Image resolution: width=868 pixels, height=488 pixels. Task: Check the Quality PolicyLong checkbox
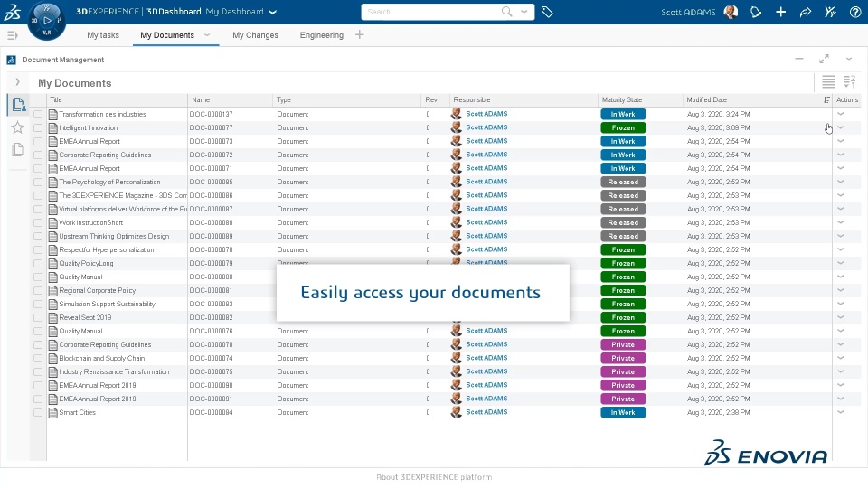(38, 263)
